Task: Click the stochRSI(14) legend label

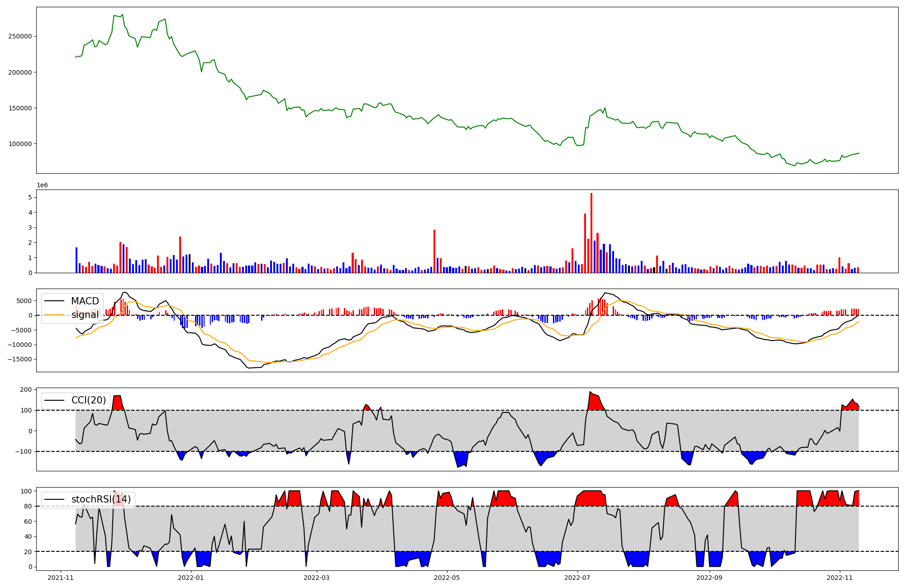Action: [101, 499]
